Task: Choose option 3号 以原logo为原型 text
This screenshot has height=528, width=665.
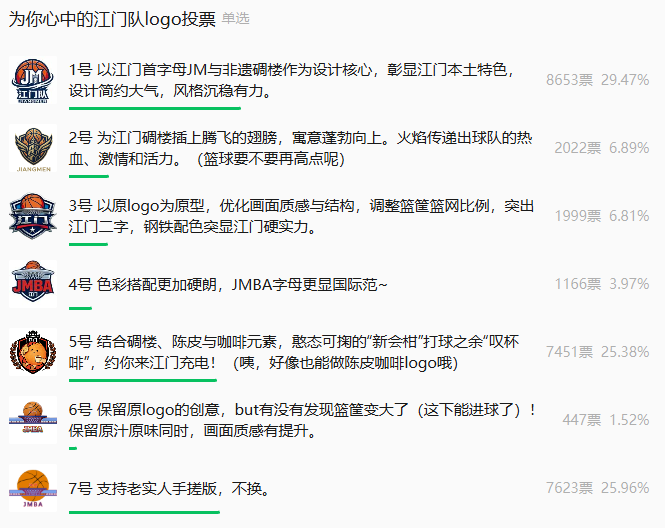Action: (301, 216)
